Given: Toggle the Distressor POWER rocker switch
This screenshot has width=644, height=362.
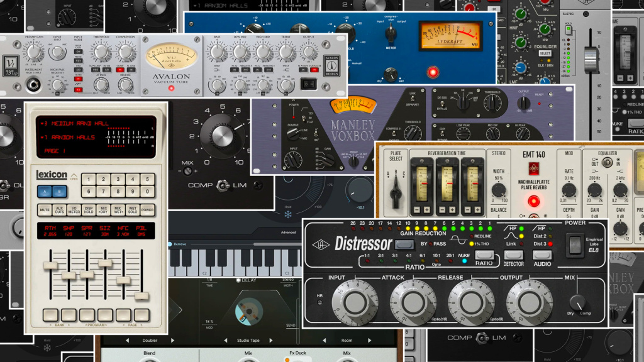Looking at the screenshot, I should [x=574, y=245].
